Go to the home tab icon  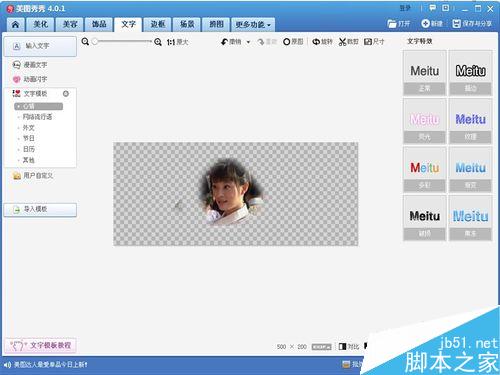[15, 25]
